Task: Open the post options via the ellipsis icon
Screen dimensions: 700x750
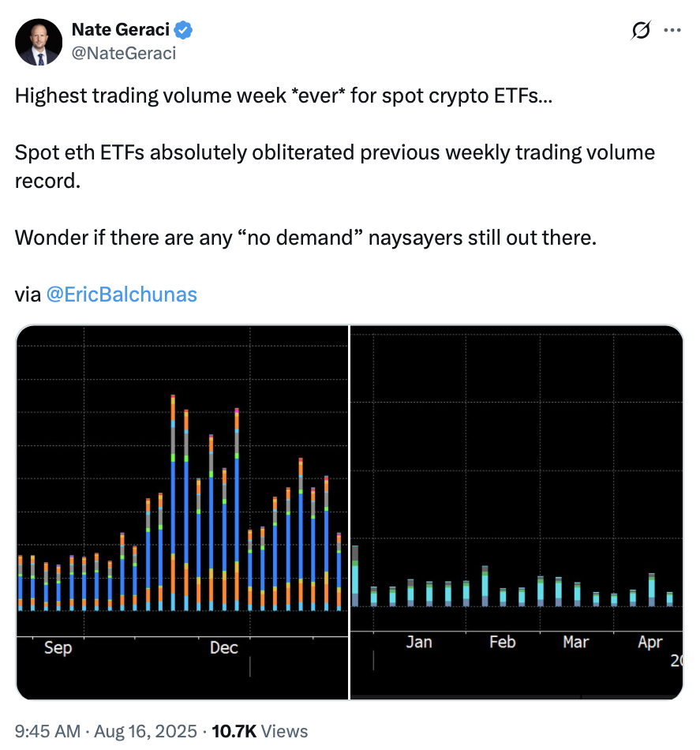Action: tap(673, 30)
